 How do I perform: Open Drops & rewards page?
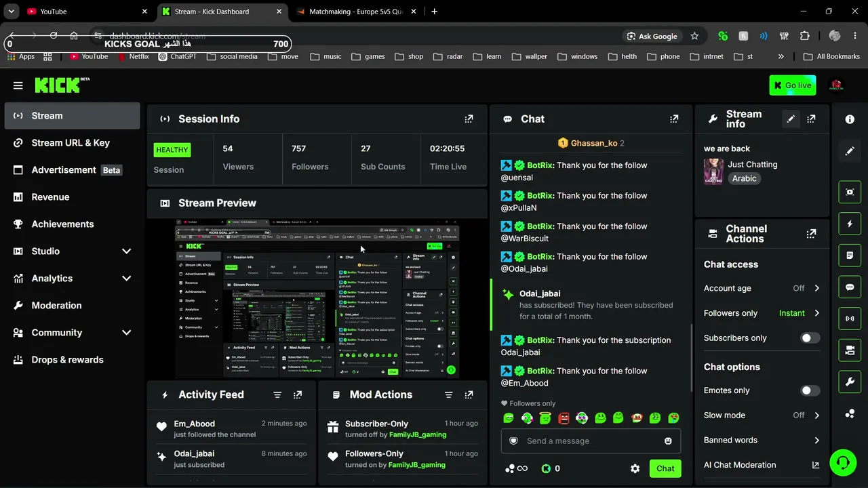pyautogui.click(x=72, y=360)
